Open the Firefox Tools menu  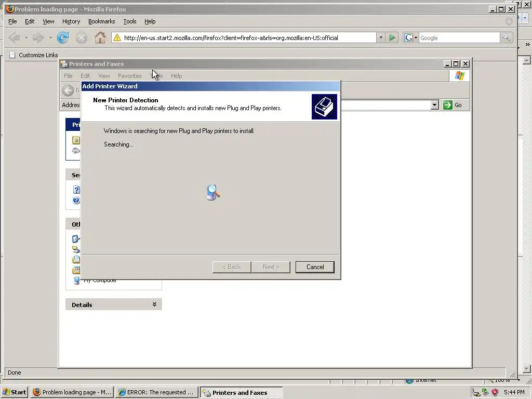130,21
